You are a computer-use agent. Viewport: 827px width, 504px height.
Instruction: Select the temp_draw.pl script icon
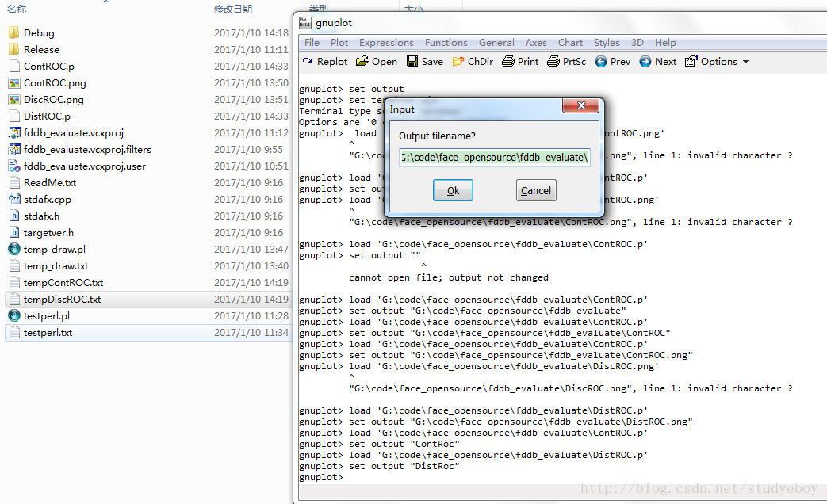point(14,250)
